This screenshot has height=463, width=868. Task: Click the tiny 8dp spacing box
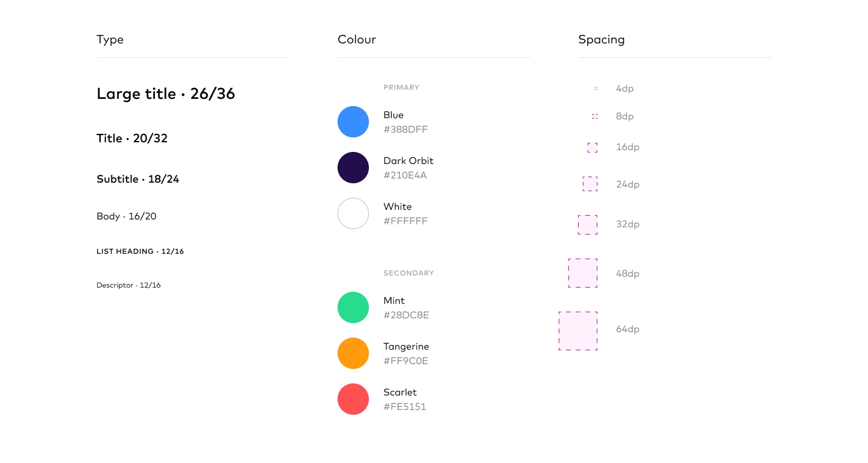coord(595,116)
